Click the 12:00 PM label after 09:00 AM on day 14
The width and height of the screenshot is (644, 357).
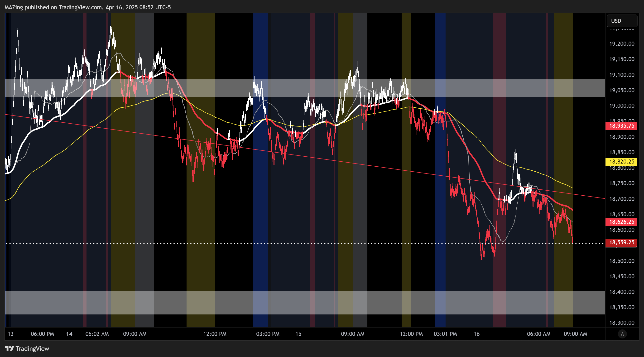coord(215,334)
